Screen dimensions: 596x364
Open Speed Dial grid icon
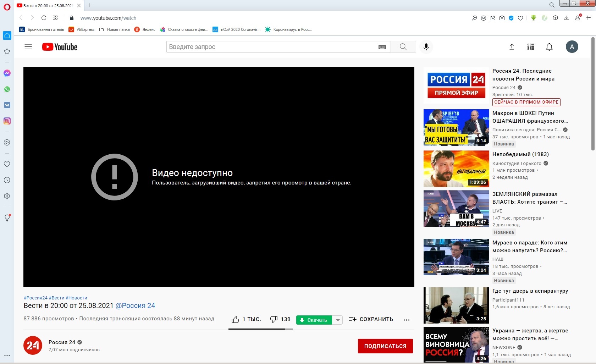point(55,18)
